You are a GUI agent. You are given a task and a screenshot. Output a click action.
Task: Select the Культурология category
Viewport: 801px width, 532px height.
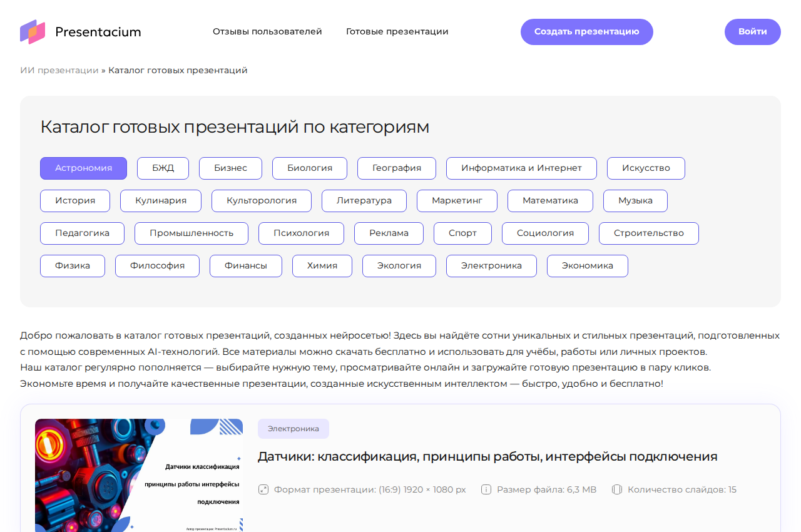click(262, 201)
